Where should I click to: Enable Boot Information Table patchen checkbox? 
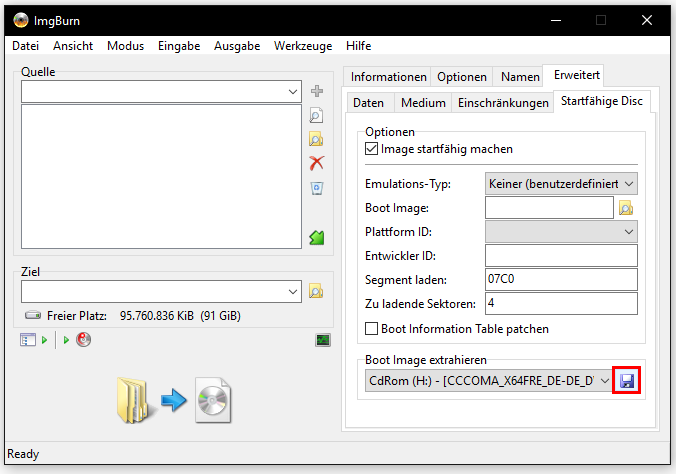pos(371,329)
